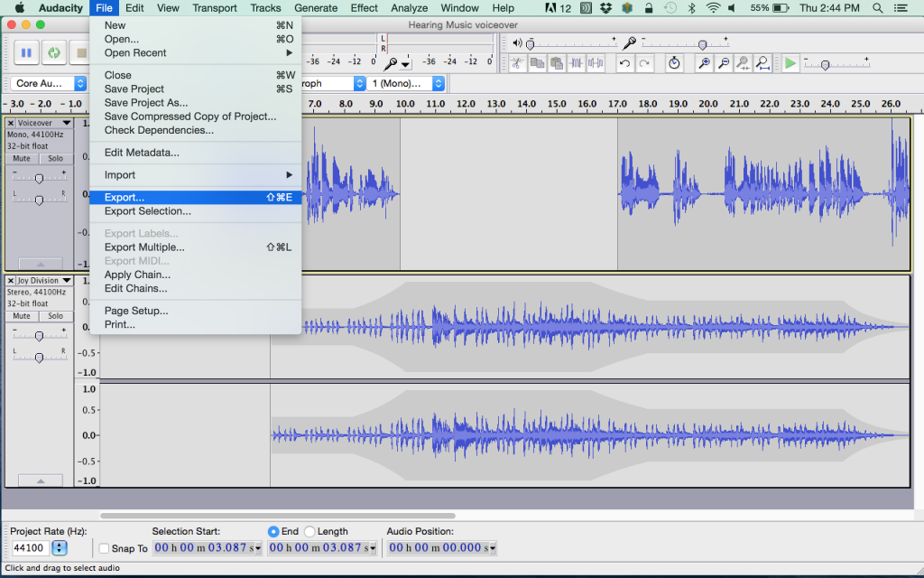This screenshot has width=924, height=578.
Task: Open the recording device dropdown ending in 'roph'
Action: coord(334,84)
